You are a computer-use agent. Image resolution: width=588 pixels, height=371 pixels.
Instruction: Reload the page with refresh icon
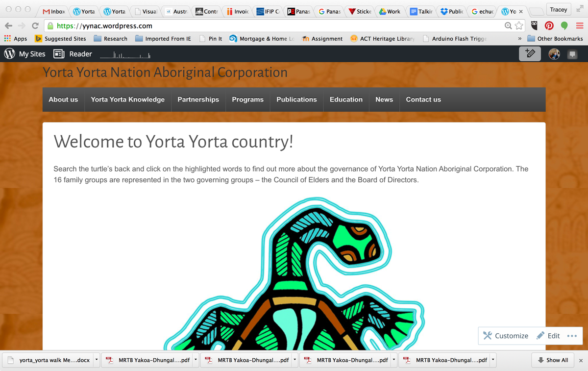click(35, 26)
